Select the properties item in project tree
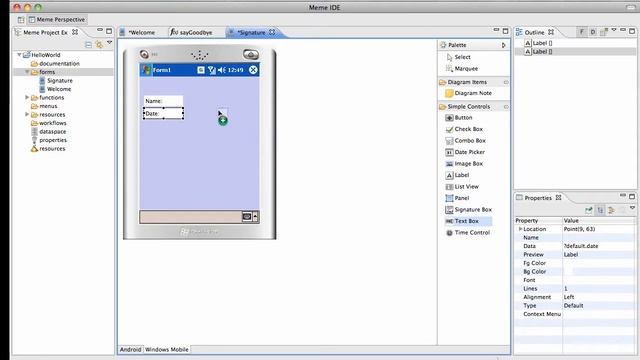This screenshot has width=640, height=360. 49,140
